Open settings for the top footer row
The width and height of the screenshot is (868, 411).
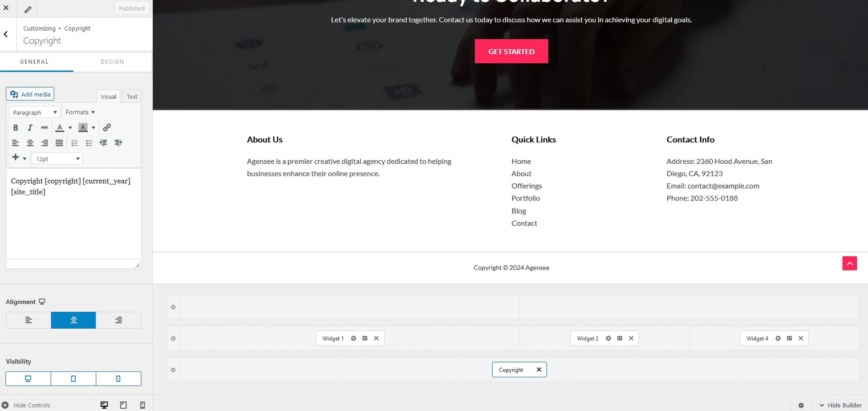[173, 307]
